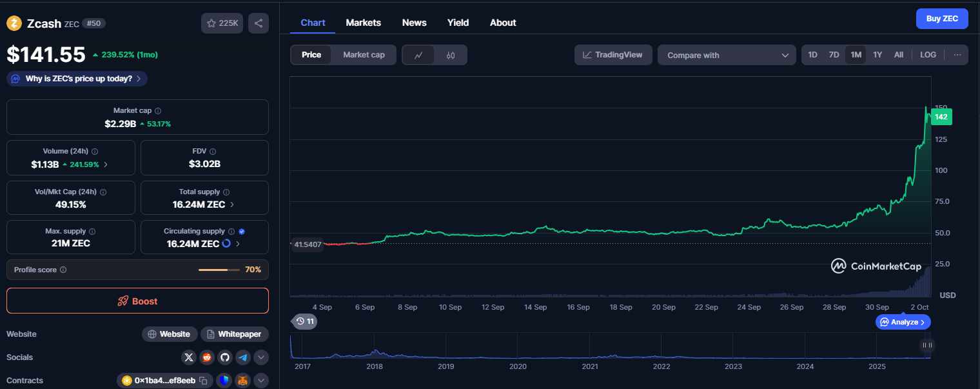Click the verified badge beside Circulating supply
The height and width of the screenshot is (389, 980).
242,231
